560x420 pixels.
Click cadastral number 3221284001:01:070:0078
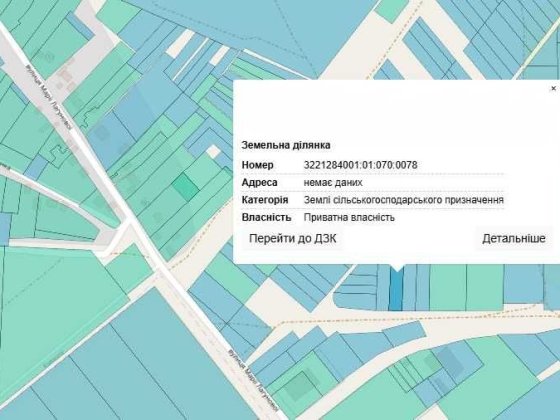click(x=360, y=165)
